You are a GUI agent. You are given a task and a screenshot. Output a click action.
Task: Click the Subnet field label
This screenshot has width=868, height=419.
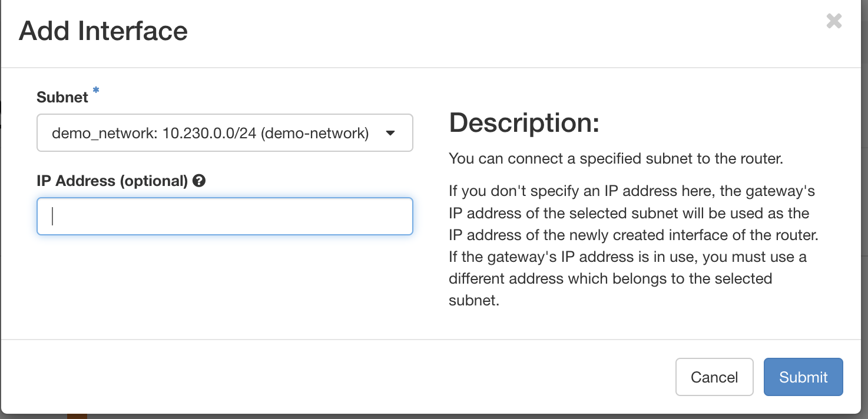(x=62, y=97)
